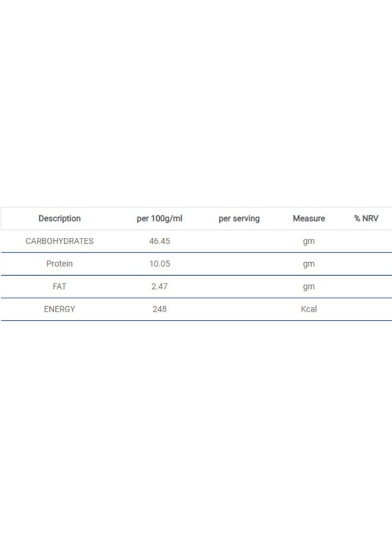The height and width of the screenshot is (535, 392).
Task: Click the per 100g/ml column header
Action: (159, 219)
